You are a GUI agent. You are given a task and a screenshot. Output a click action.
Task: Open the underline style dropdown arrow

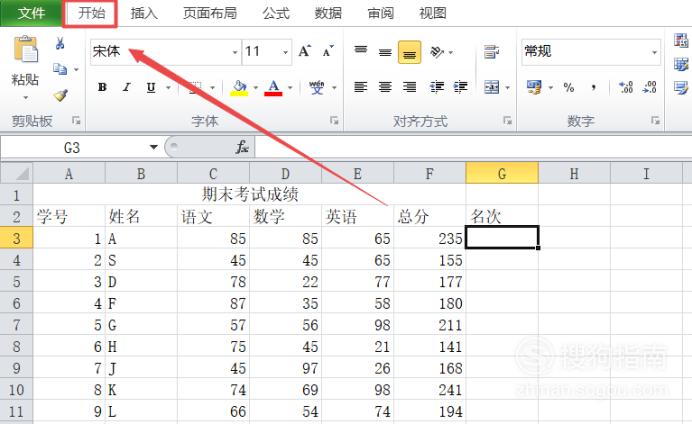[x=168, y=87]
